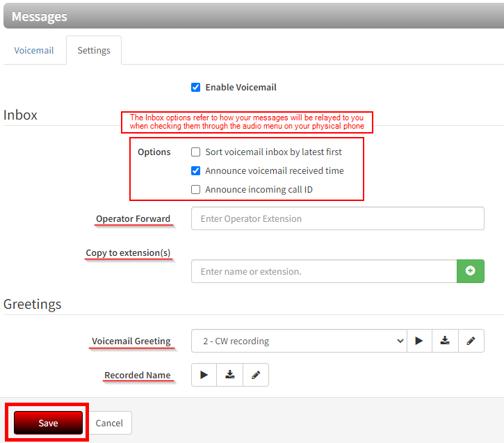This screenshot has width=504, height=443.
Task: Click the Options label
Action: tap(154, 152)
